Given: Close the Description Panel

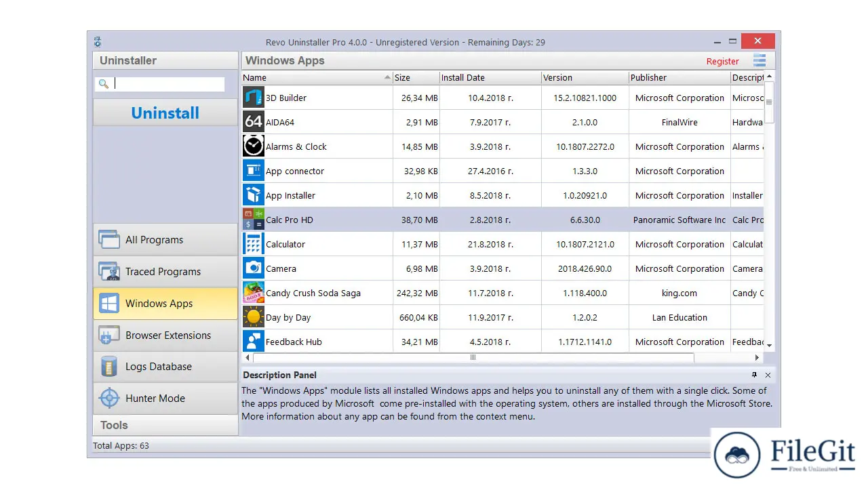Looking at the screenshot, I should tap(768, 375).
